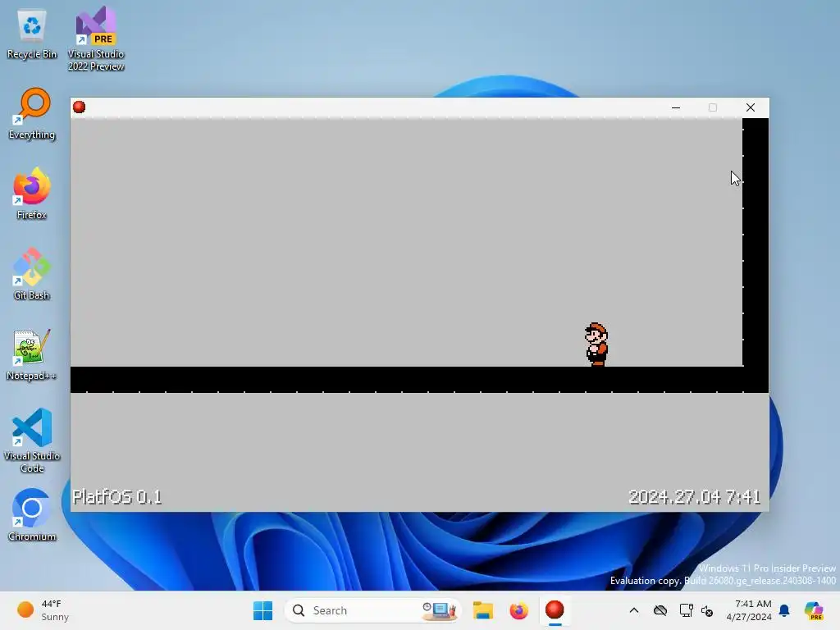Click the red ball window title icon
This screenshot has width=840, height=630.
click(80, 107)
